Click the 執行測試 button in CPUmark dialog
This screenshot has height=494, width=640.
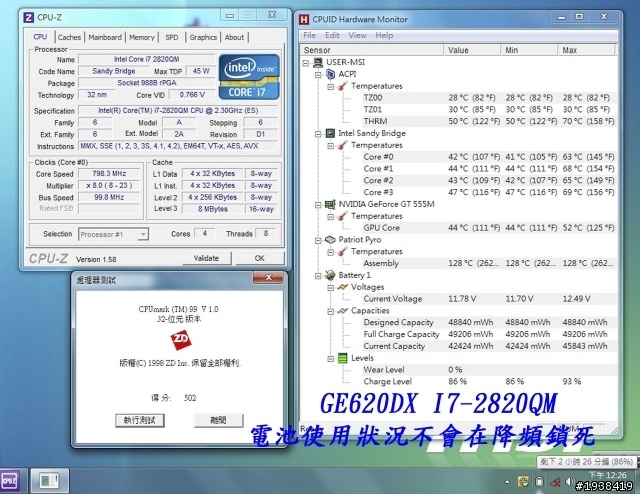coord(140,420)
